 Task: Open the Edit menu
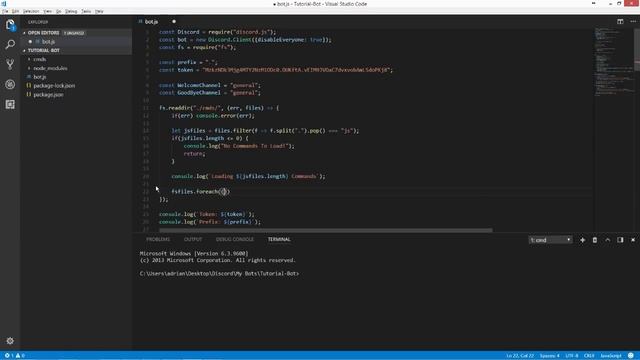click(x=15, y=11)
